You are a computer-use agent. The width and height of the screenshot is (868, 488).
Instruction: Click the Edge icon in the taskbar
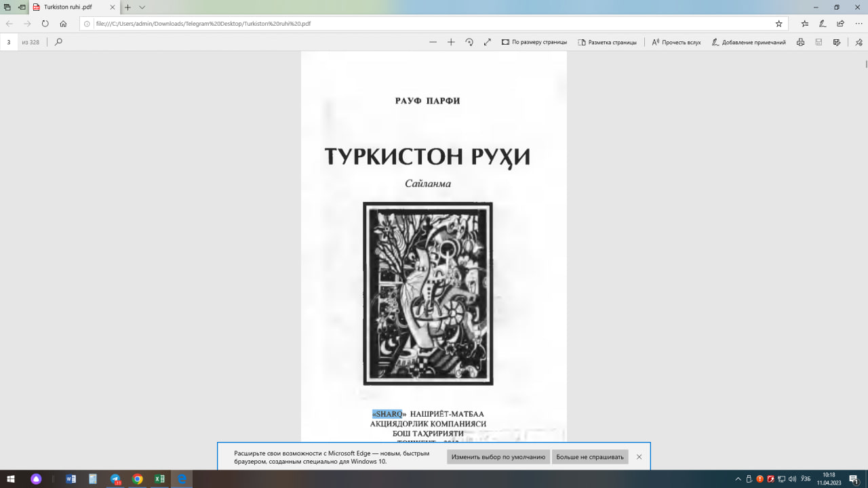click(182, 479)
